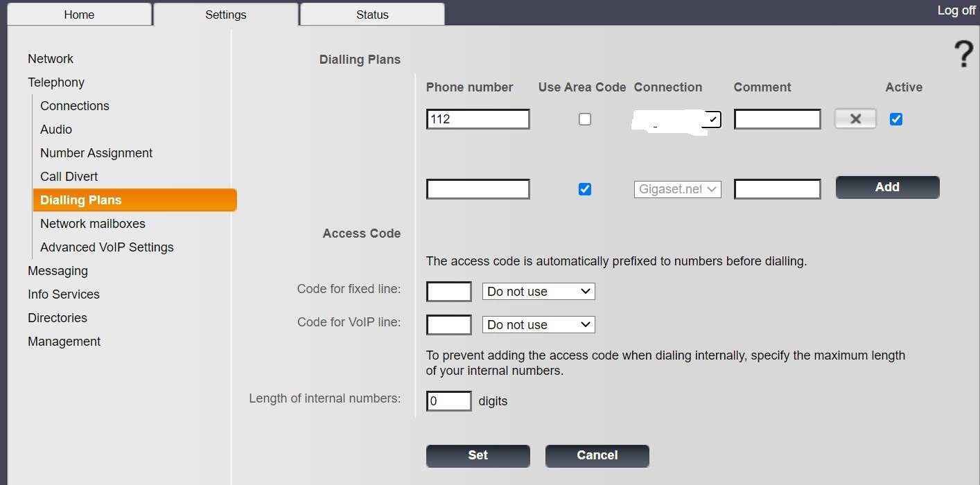
Task: Go to Advanced VoIP Settings
Action: [x=107, y=247]
